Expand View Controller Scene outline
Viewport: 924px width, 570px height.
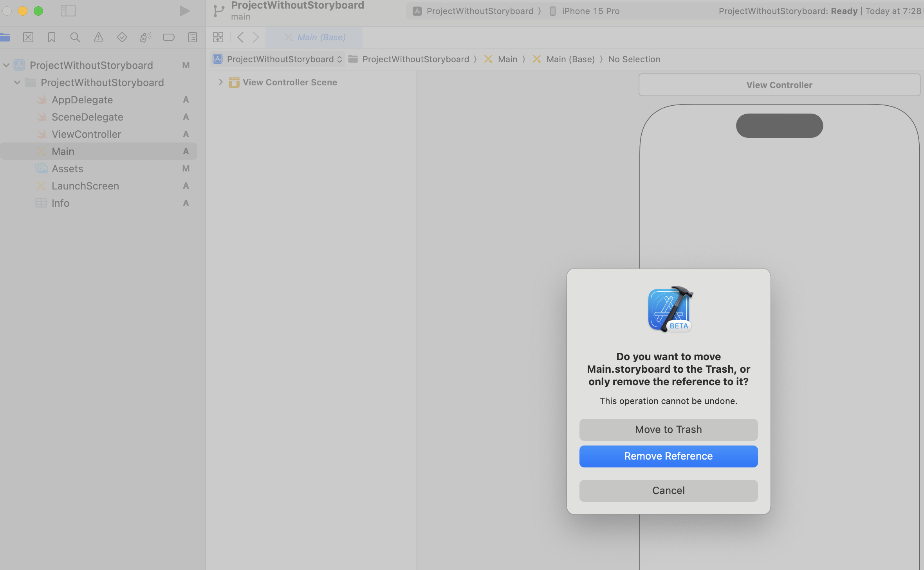click(220, 82)
